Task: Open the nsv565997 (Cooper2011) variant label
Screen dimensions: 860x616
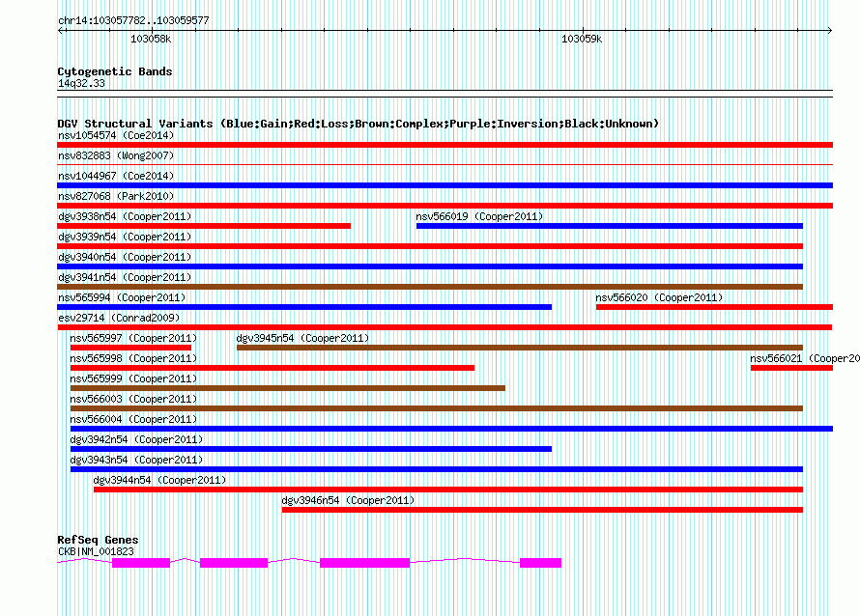Action: coord(133,338)
